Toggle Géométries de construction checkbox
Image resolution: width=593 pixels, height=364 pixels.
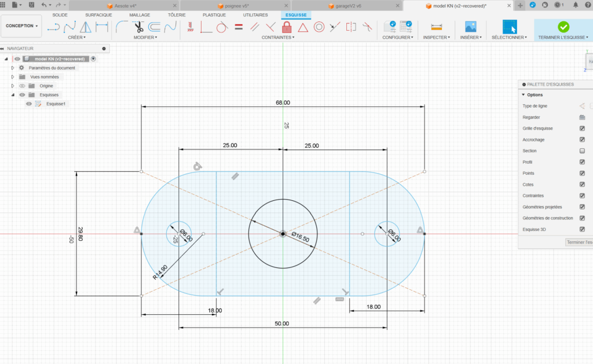(x=582, y=218)
